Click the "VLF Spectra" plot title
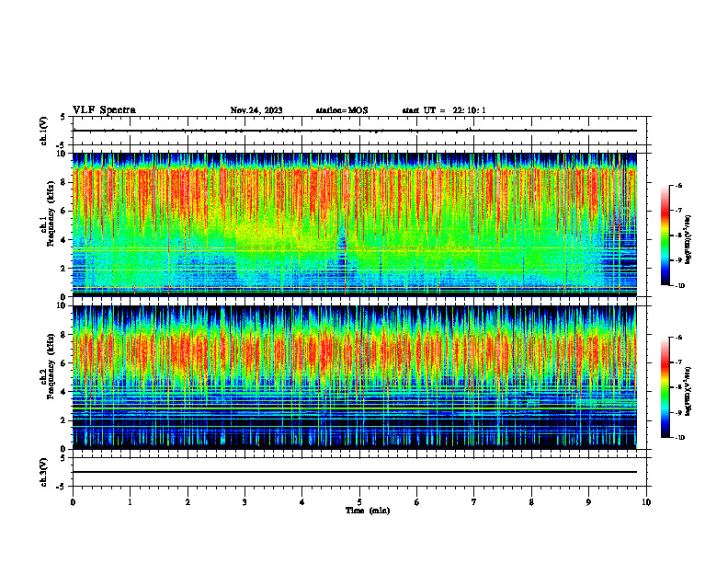Viewport: 728px width, 563px height. point(104,110)
